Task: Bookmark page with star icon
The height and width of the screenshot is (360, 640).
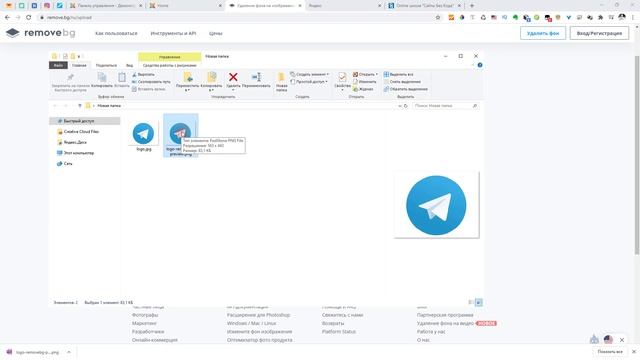Action: [438, 18]
